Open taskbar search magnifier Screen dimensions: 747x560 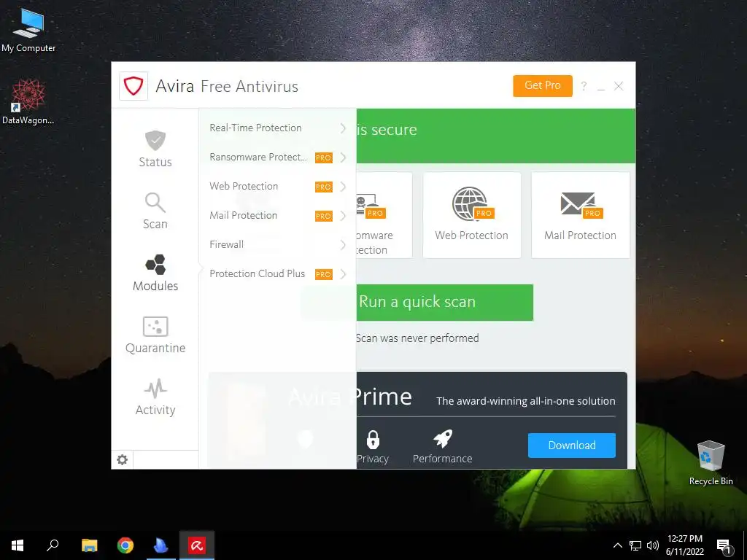pyautogui.click(x=53, y=545)
